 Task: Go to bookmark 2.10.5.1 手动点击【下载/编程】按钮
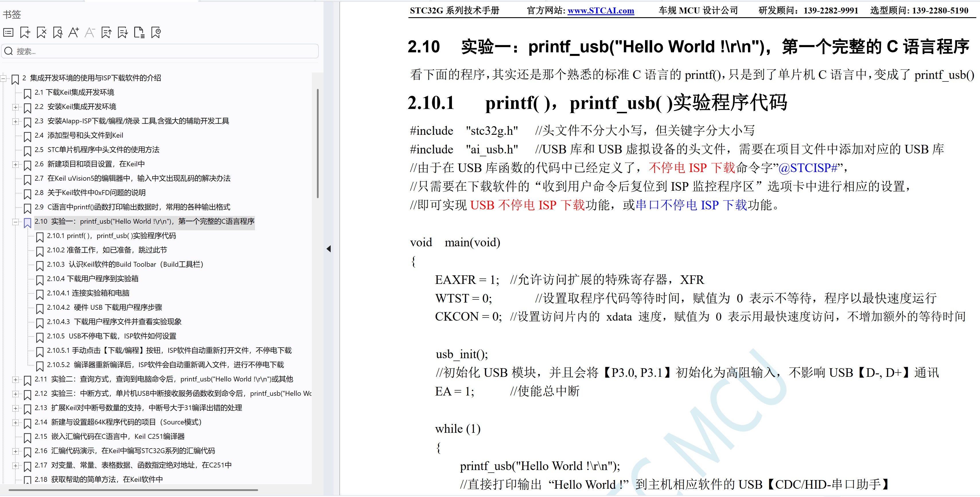point(169,350)
